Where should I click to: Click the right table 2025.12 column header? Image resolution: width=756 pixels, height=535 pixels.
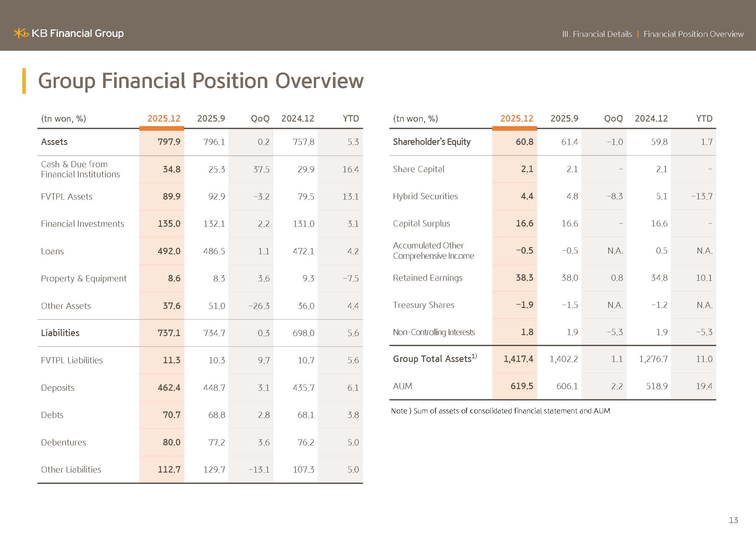tap(516, 119)
